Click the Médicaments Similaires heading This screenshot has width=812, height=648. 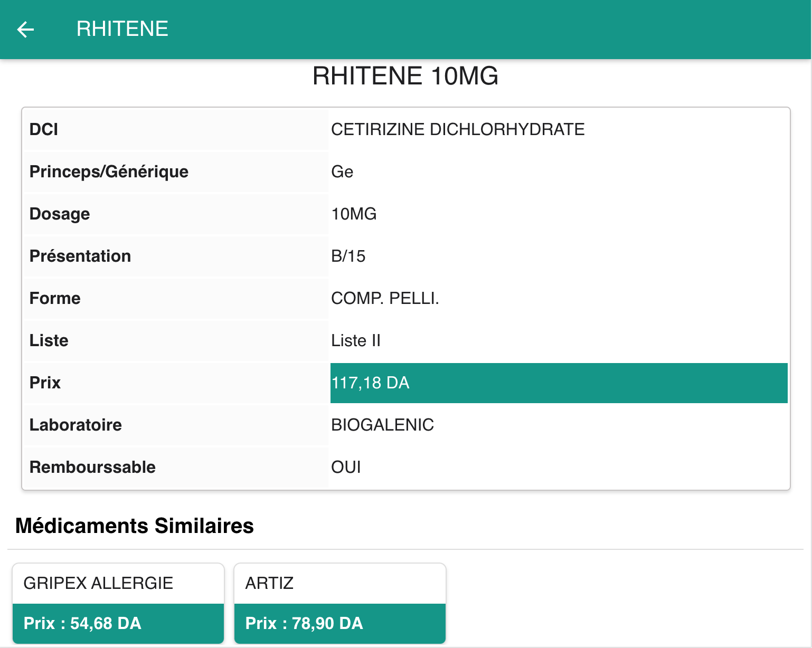click(135, 526)
